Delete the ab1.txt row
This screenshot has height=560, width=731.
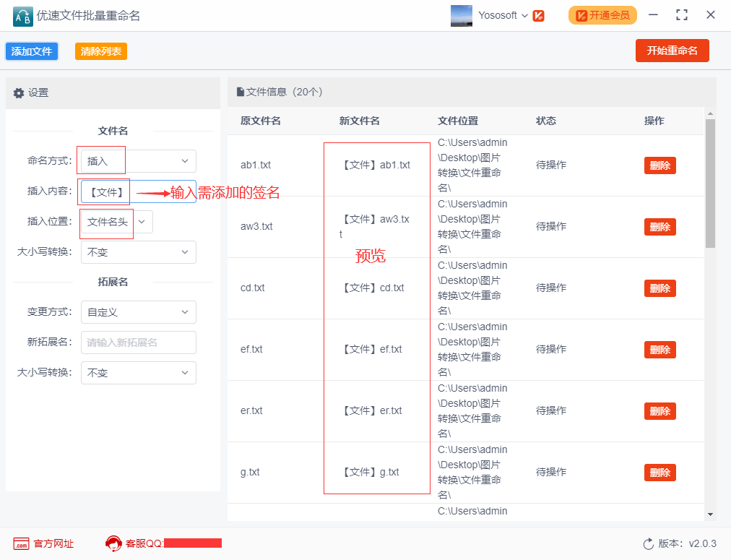coord(659,165)
